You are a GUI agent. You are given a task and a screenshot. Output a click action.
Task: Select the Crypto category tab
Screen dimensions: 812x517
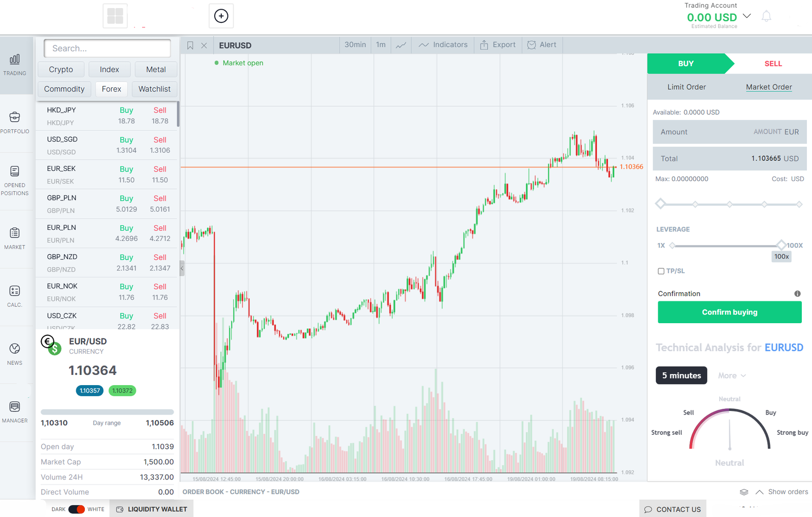coord(61,70)
